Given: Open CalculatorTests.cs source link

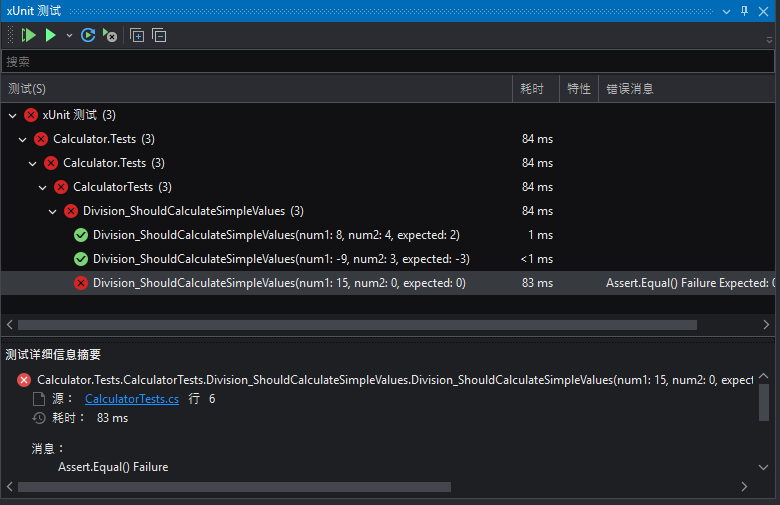Looking at the screenshot, I should tap(132, 399).
